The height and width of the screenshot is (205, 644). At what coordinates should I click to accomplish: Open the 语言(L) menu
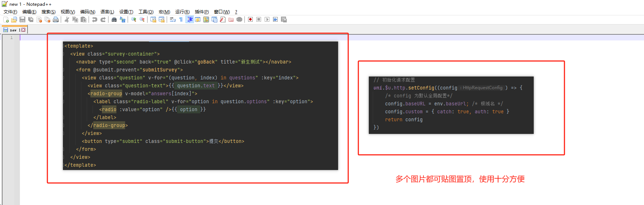107,12
